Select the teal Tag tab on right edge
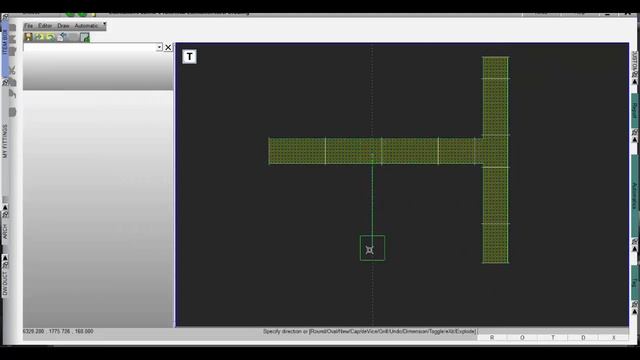The height and width of the screenshot is (360, 640). [635, 282]
